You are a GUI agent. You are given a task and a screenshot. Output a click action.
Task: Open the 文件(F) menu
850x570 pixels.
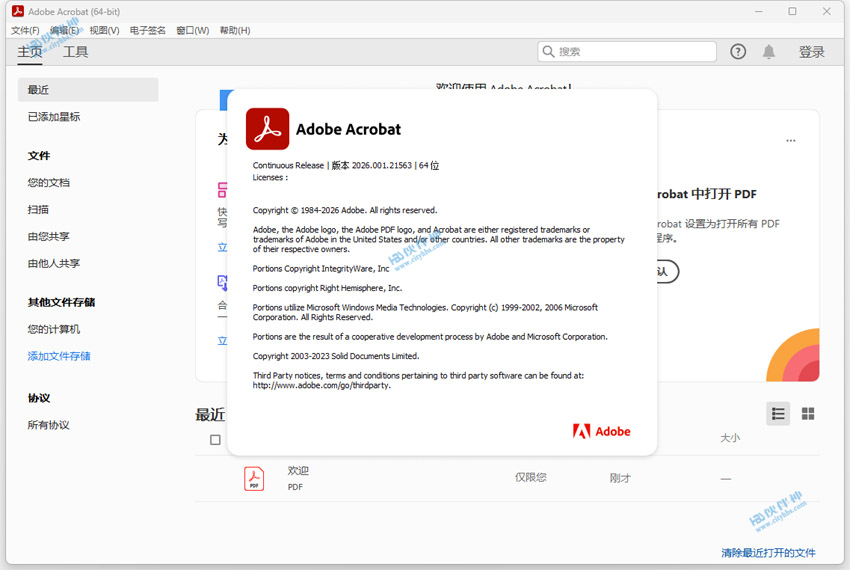coord(25,30)
